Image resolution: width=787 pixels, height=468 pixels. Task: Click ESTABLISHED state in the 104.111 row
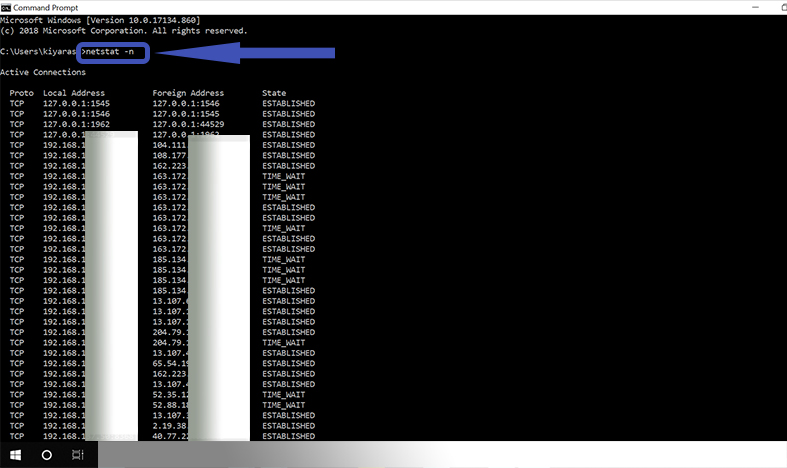coord(289,145)
